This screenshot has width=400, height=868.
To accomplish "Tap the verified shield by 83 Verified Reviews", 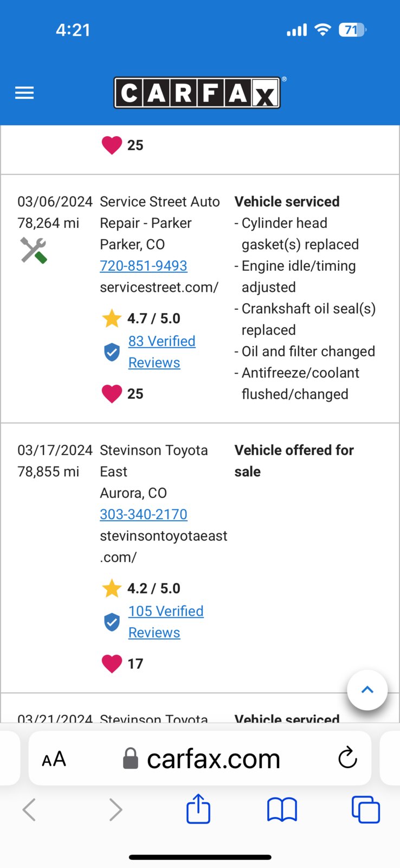I will pos(112,352).
